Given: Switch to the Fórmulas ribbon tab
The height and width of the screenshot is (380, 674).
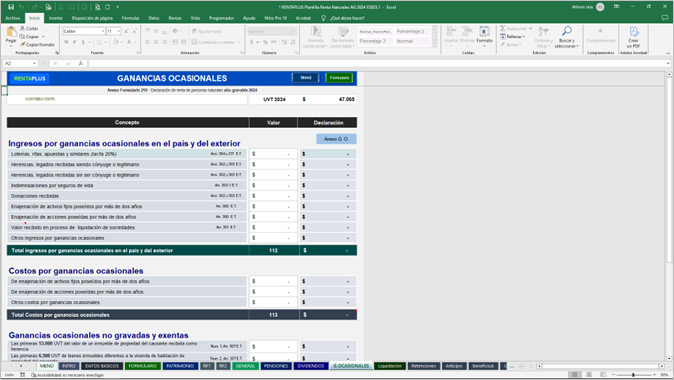Looking at the screenshot, I should pyautogui.click(x=130, y=18).
